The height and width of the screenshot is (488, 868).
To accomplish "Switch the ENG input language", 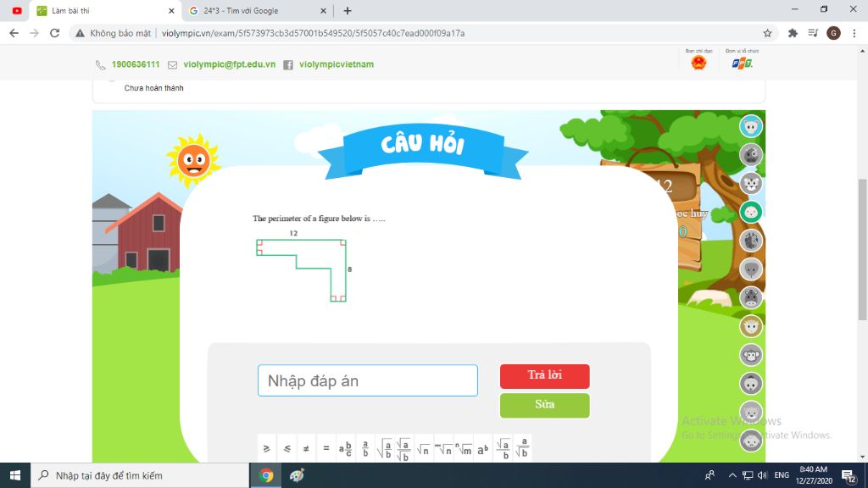I will (782, 475).
